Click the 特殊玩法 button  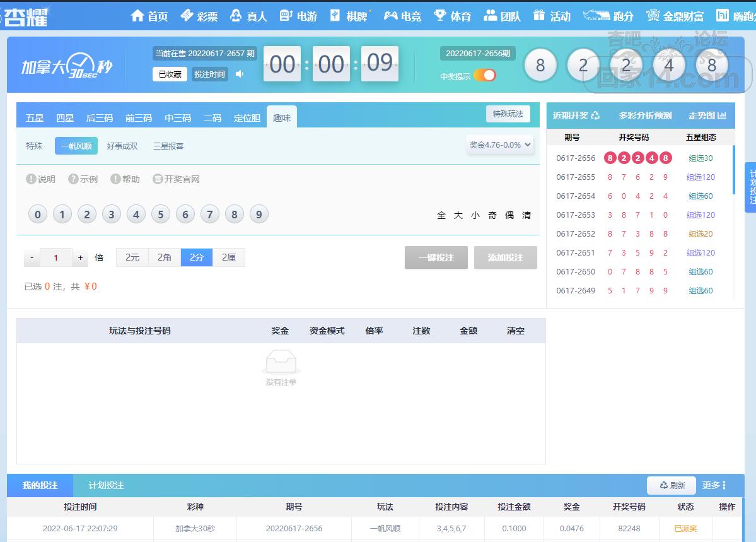pyautogui.click(x=508, y=114)
